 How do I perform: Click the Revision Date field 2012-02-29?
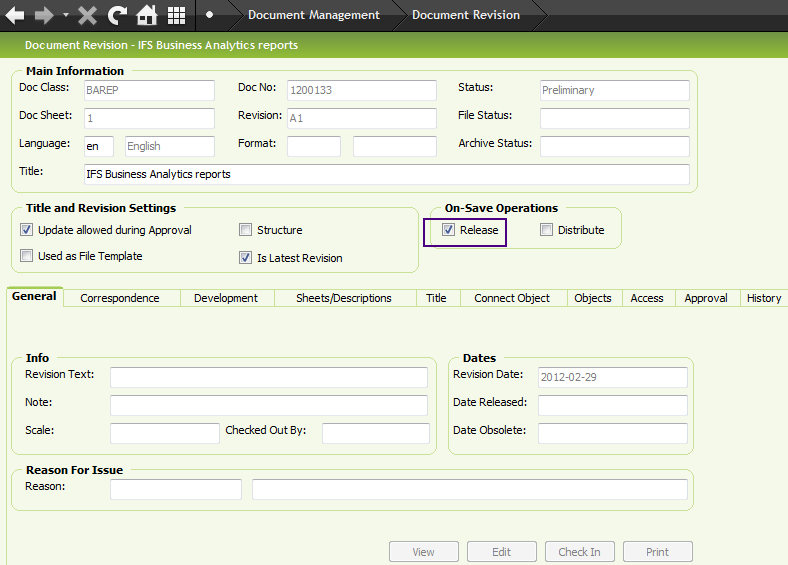613,377
